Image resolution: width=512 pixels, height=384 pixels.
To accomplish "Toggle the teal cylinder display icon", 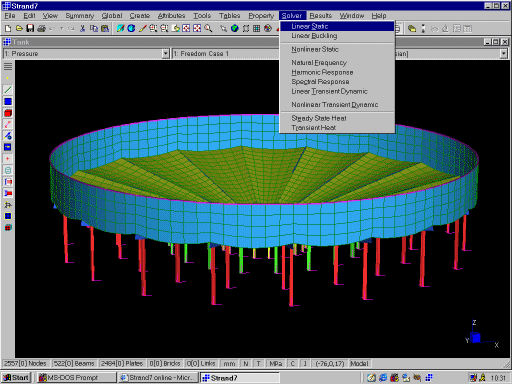I will tap(8, 170).
